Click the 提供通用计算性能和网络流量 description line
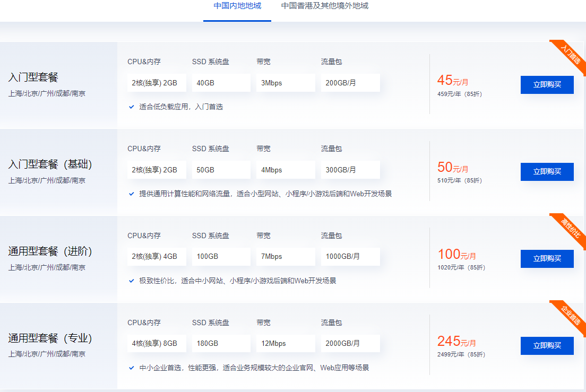This screenshot has height=392, width=586. click(x=265, y=194)
